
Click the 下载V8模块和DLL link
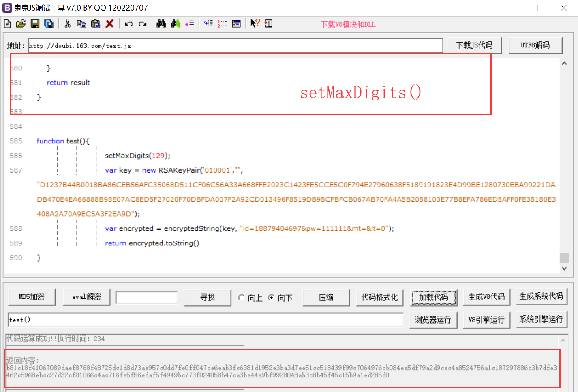(x=348, y=24)
